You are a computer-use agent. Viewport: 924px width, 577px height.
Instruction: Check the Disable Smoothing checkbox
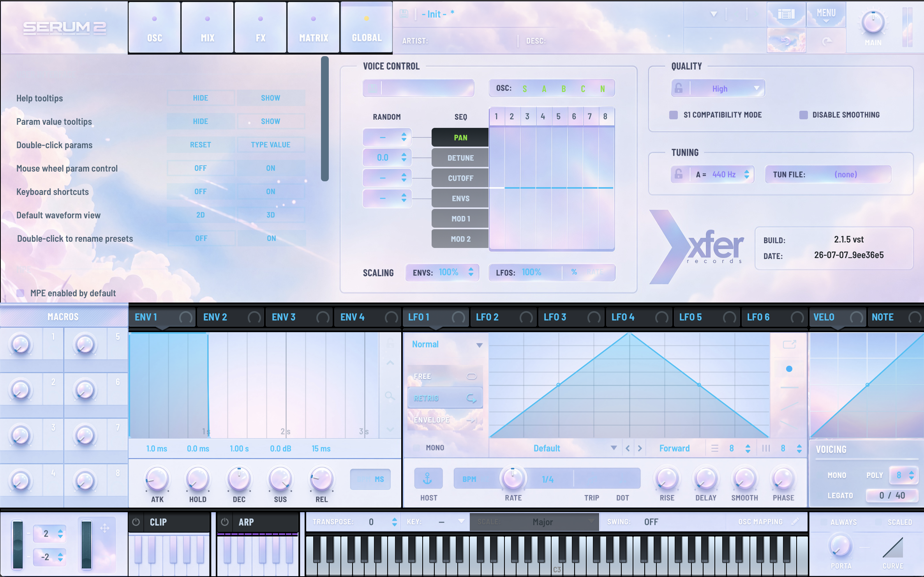click(804, 115)
